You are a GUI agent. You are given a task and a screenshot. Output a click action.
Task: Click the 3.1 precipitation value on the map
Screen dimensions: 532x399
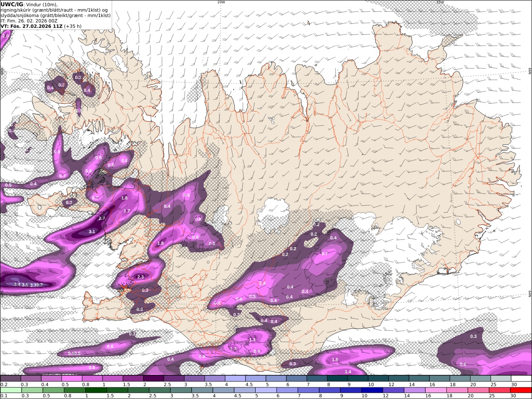coord(92,232)
